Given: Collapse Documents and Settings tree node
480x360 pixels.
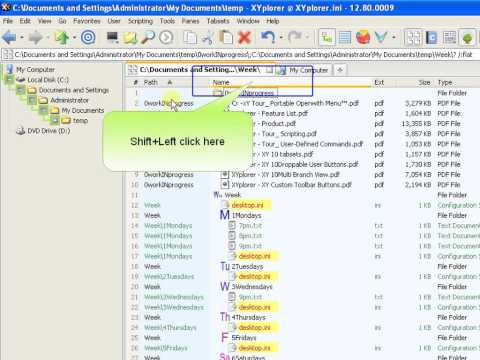Looking at the screenshot, I should pos(21,90).
